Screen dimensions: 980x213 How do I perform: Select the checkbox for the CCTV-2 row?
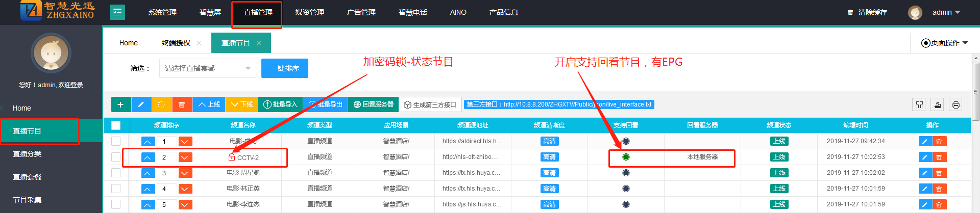point(116,157)
